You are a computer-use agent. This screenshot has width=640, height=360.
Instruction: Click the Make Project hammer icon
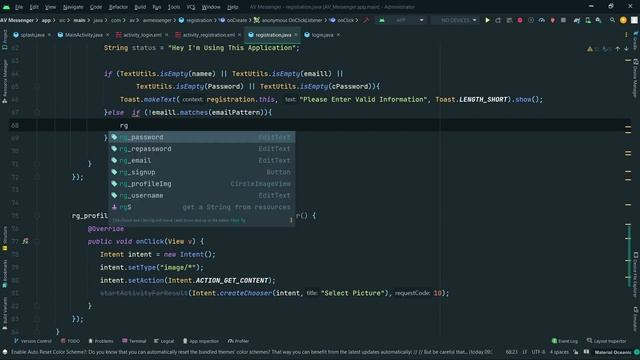366,20
